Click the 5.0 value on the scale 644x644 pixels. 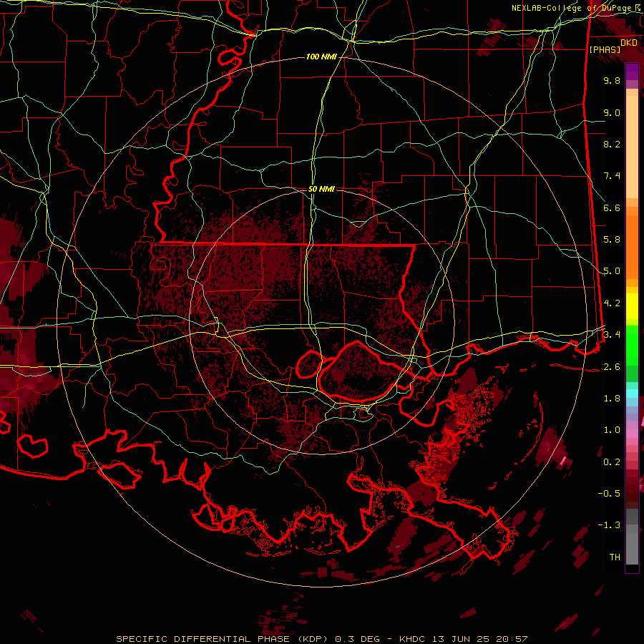pos(612,271)
